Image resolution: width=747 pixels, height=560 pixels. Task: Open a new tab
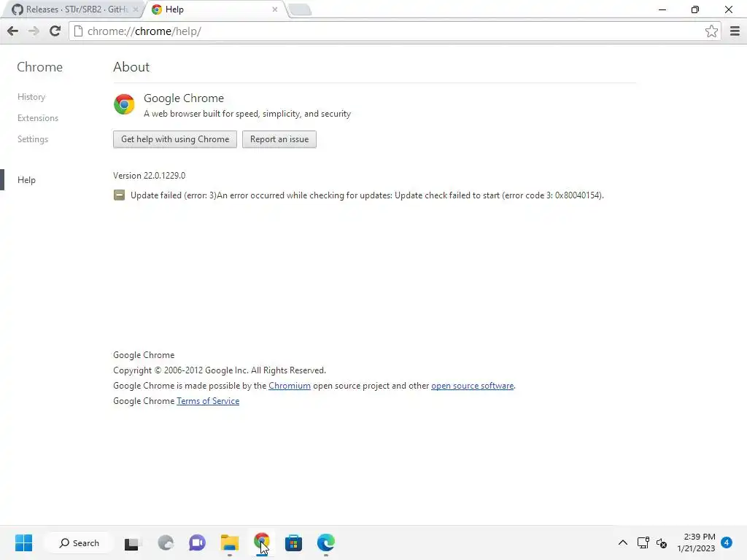tap(300, 9)
